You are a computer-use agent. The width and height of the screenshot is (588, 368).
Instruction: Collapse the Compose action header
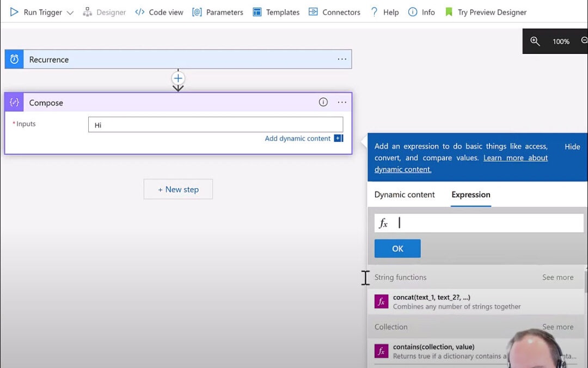(x=178, y=102)
